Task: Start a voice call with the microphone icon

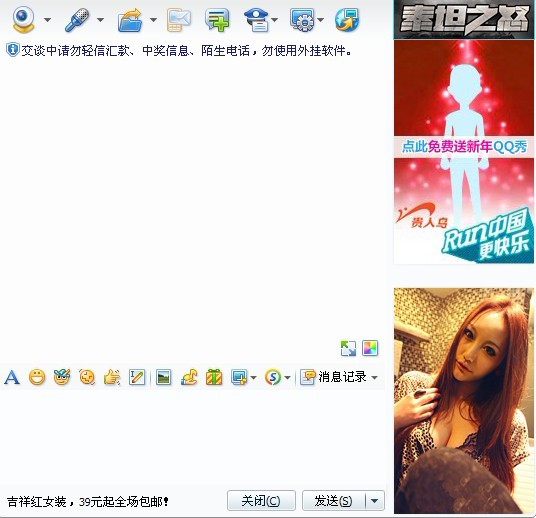Action: [77, 20]
